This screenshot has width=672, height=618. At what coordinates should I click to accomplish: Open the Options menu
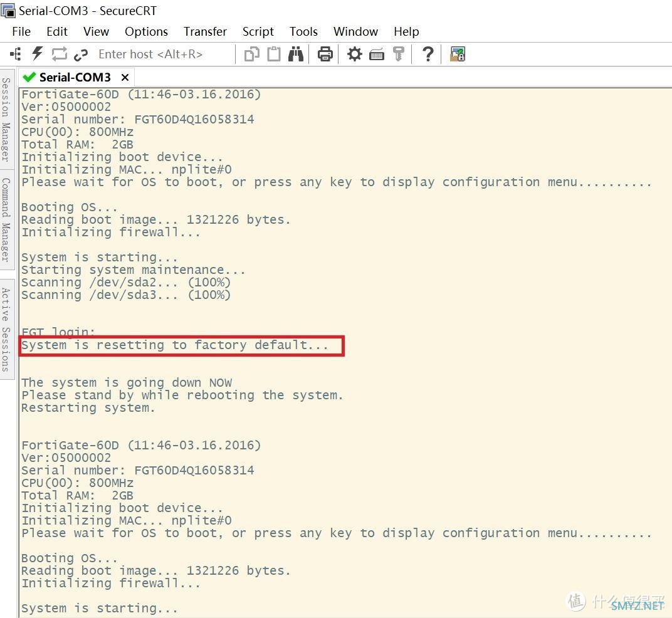[x=146, y=32]
